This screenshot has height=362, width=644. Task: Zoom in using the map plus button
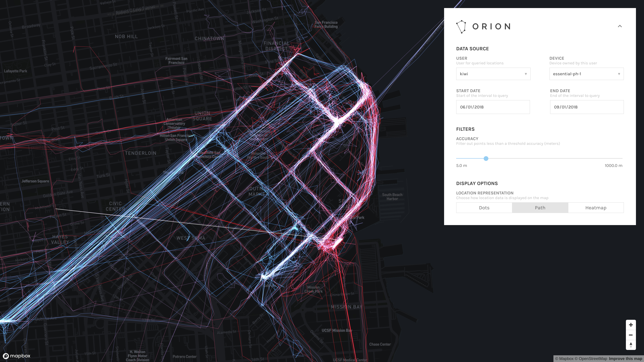coord(631,325)
